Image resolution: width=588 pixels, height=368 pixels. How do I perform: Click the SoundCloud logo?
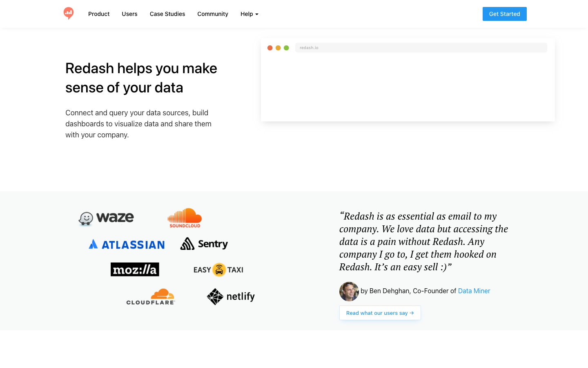185,218
